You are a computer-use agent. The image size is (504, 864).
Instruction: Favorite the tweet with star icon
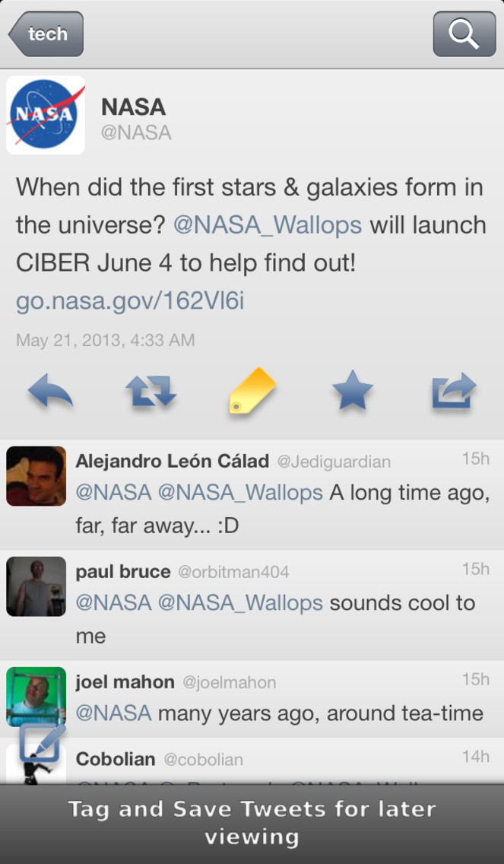pos(353,390)
